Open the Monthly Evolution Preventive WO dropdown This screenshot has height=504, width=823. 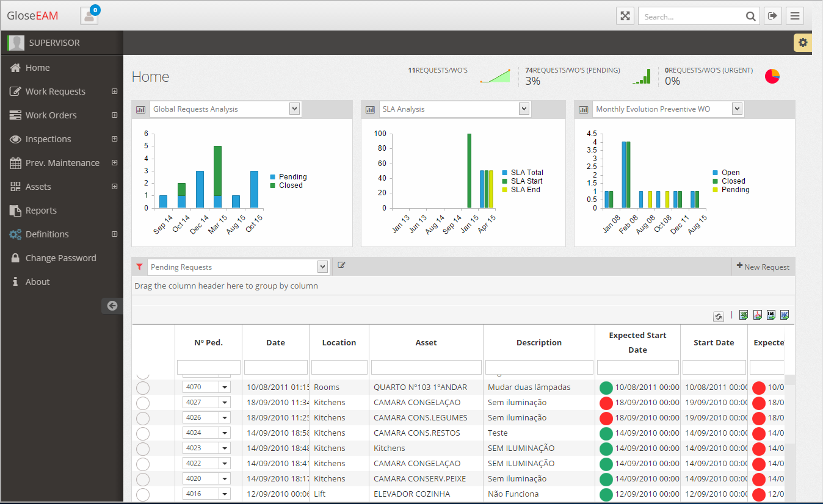click(x=737, y=108)
